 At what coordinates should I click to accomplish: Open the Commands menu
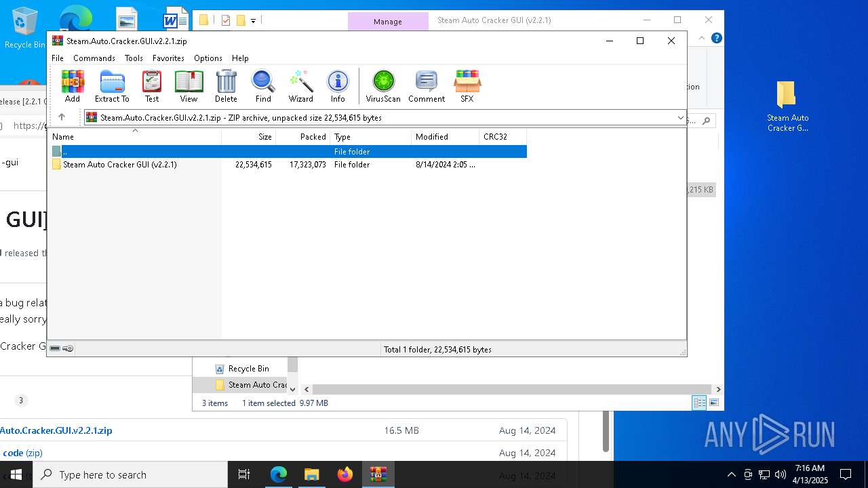click(x=94, y=58)
